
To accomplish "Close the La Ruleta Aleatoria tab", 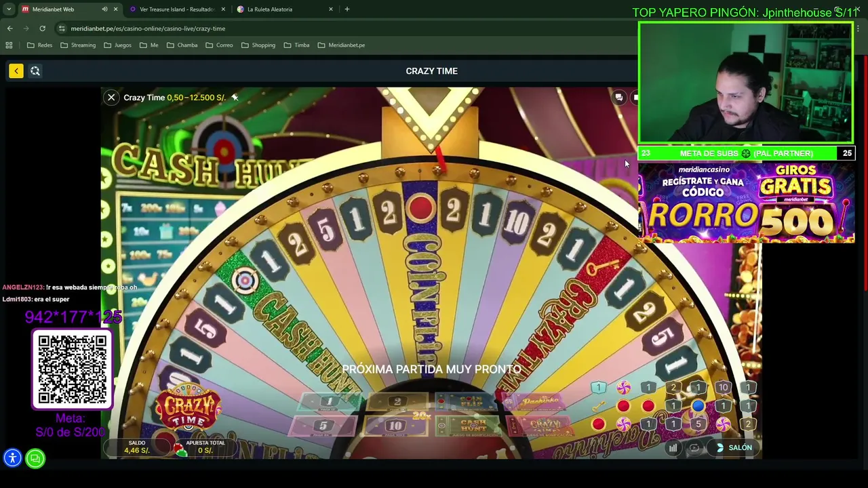I will [x=331, y=9].
